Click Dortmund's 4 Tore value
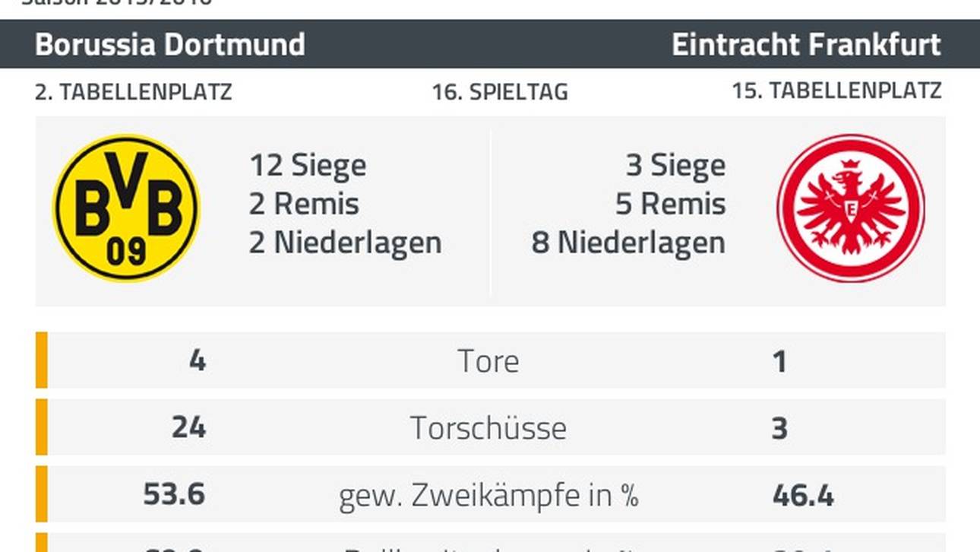Viewport: 980px width, 552px height. [198, 360]
